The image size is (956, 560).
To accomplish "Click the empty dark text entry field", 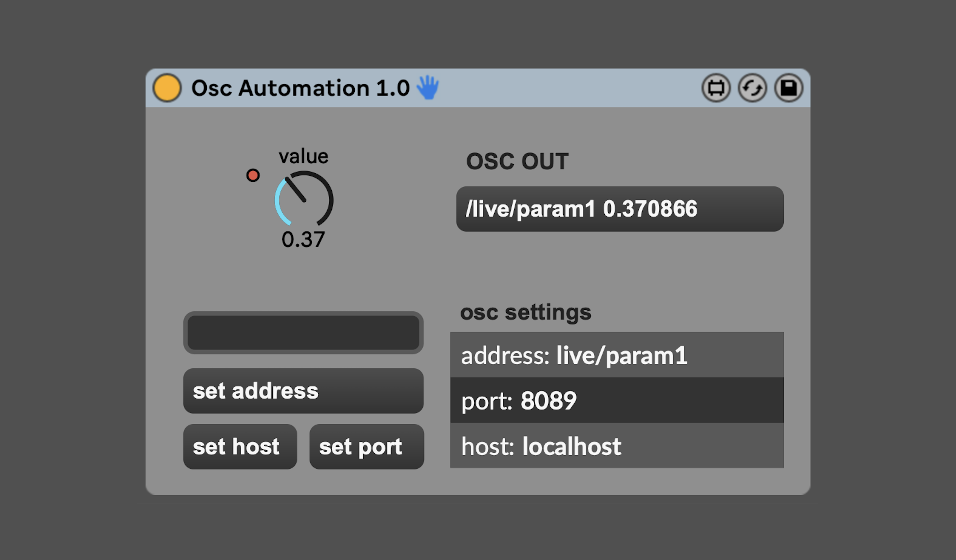I will click(x=303, y=333).
